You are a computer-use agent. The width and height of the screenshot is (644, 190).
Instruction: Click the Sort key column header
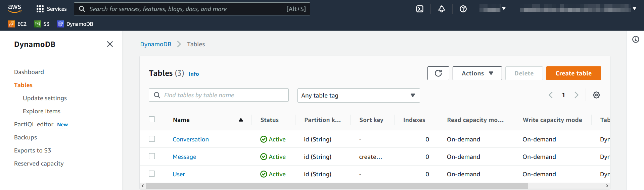(371, 120)
